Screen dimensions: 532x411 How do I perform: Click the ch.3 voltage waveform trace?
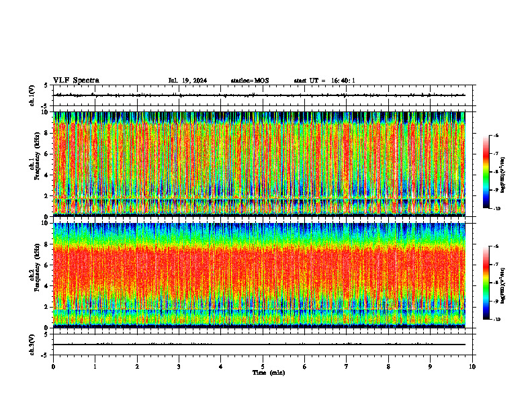[259, 345]
